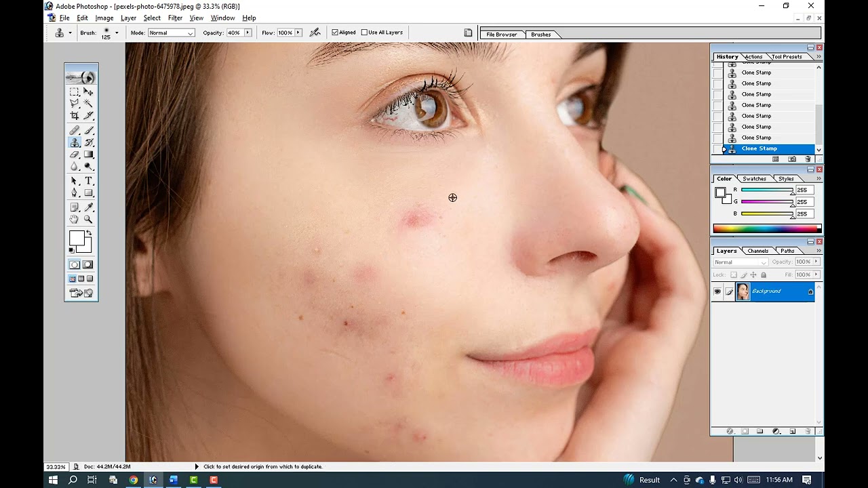This screenshot has width=868, height=488.
Task: Open the Brush preset picker arrow
Action: click(x=117, y=33)
